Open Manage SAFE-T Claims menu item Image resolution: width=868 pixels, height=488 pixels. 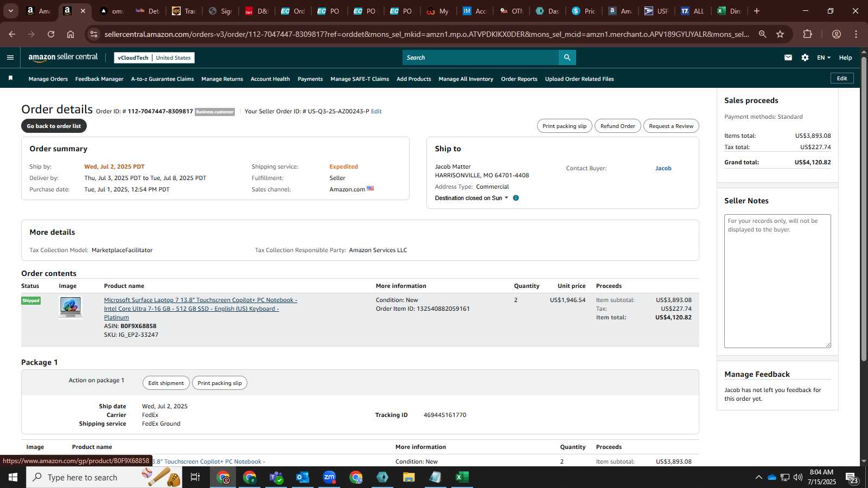click(x=360, y=79)
